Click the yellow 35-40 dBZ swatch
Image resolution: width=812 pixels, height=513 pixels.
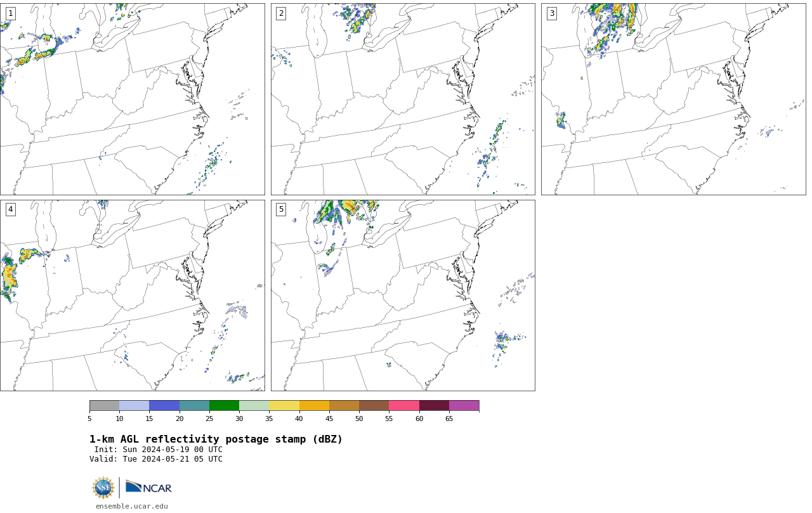click(284, 406)
